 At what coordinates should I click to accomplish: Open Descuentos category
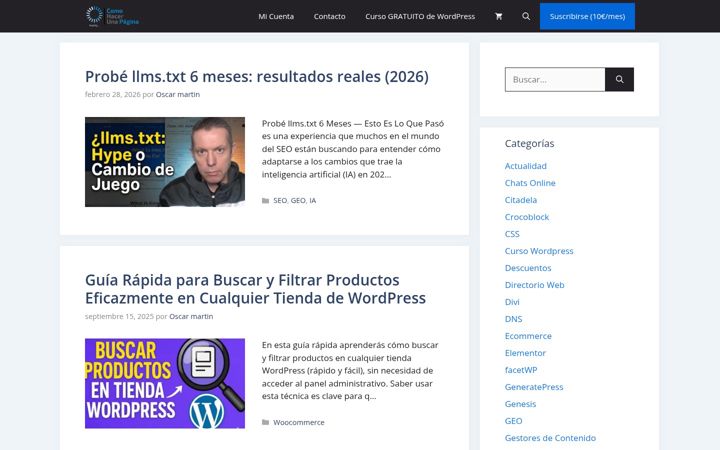528,268
